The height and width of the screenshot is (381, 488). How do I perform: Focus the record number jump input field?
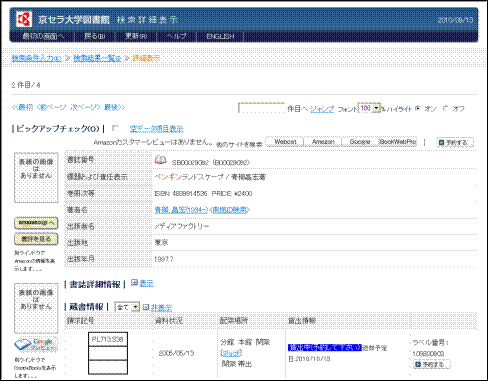click(x=262, y=108)
